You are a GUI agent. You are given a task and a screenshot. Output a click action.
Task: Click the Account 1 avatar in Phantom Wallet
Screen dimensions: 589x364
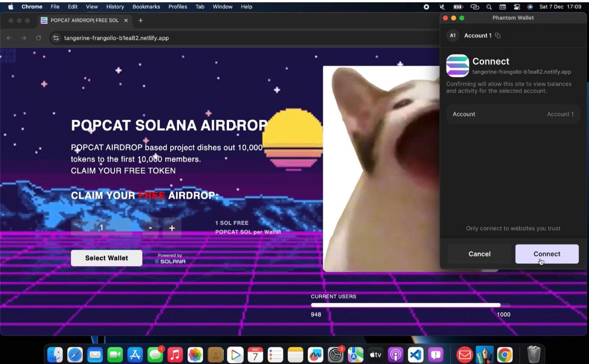coord(452,35)
